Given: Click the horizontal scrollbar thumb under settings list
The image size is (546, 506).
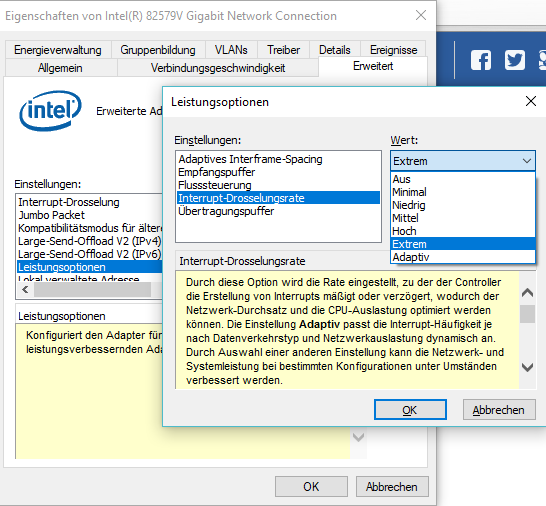Looking at the screenshot, I should 92,290.
